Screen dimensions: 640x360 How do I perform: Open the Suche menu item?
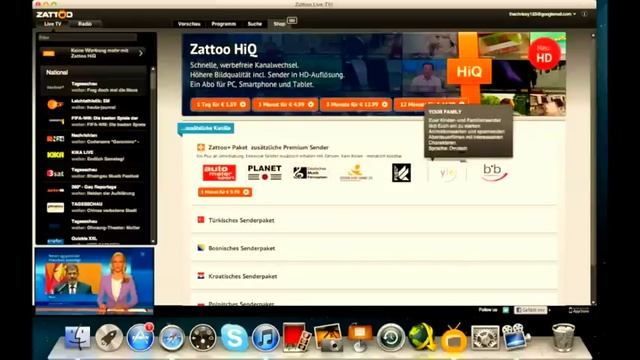(255, 24)
